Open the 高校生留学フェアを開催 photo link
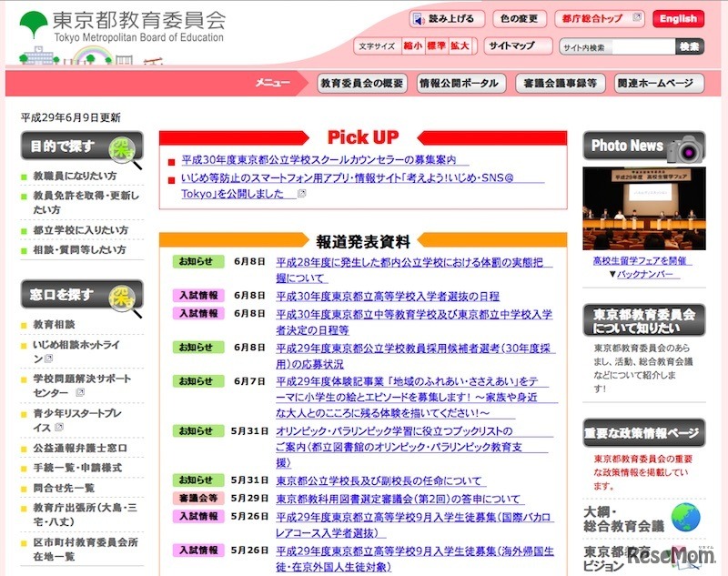 [641, 259]
